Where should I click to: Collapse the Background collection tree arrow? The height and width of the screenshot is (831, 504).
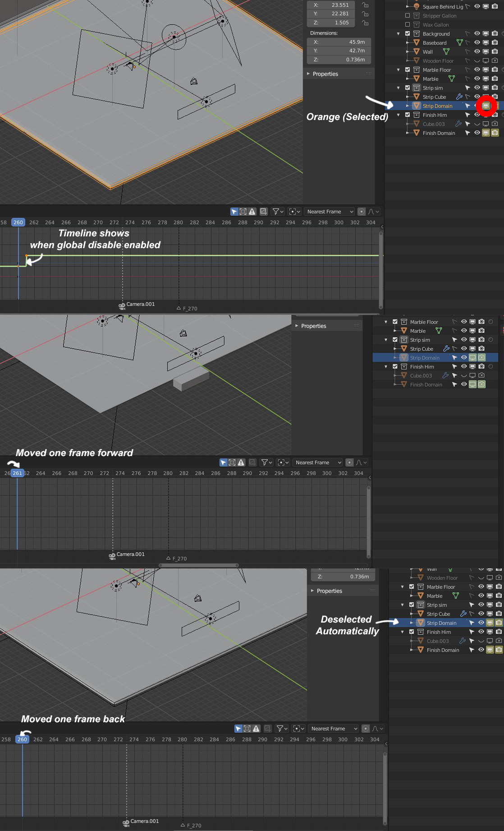pyautogui.click(x=399, y=34)
